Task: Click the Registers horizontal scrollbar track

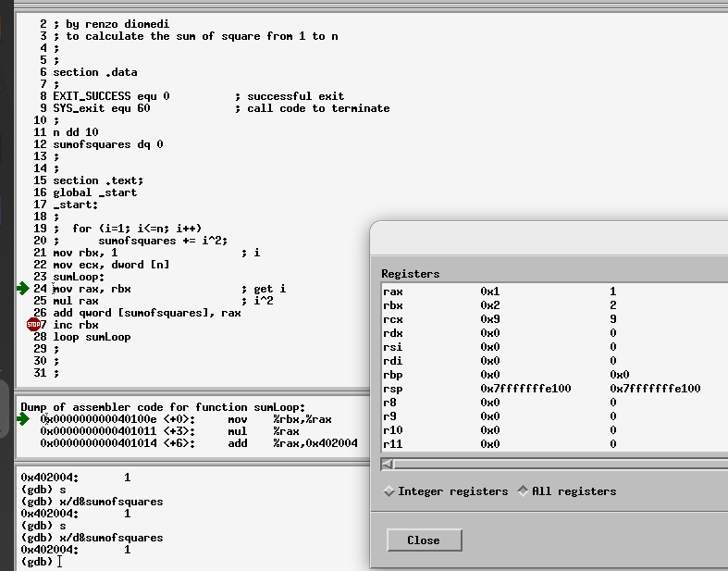Action: [561, 465]
